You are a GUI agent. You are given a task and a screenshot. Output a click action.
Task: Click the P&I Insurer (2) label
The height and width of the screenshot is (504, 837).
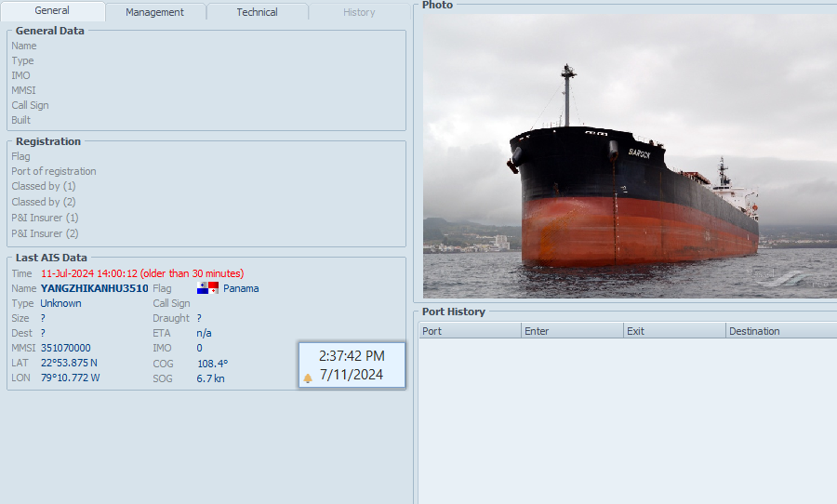pos(45,233)
